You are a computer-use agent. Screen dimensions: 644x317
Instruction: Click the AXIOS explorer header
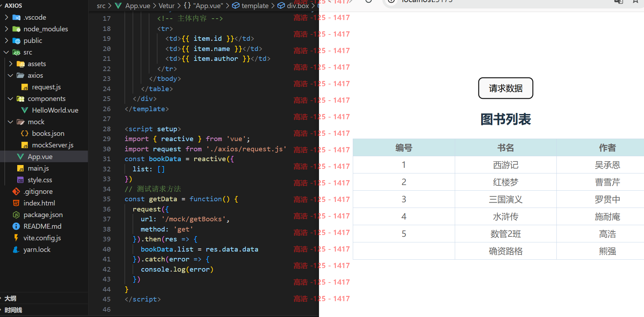[x=13, y=6]
